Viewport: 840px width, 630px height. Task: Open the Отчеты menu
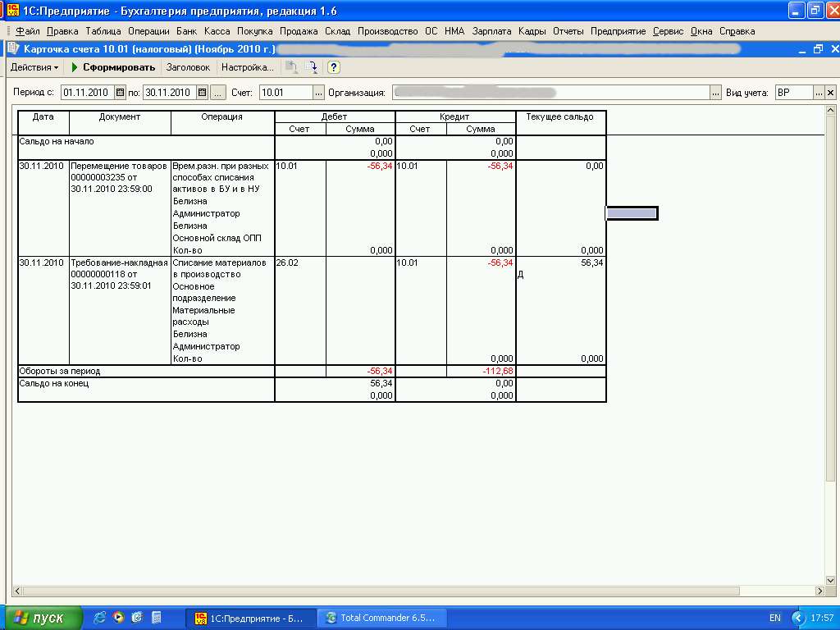tap(568, 31)
